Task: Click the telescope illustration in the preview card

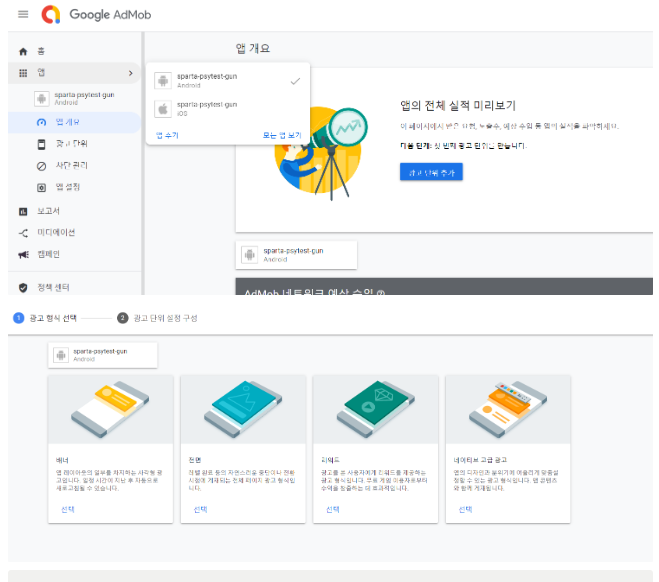Action: coord(321,153)
